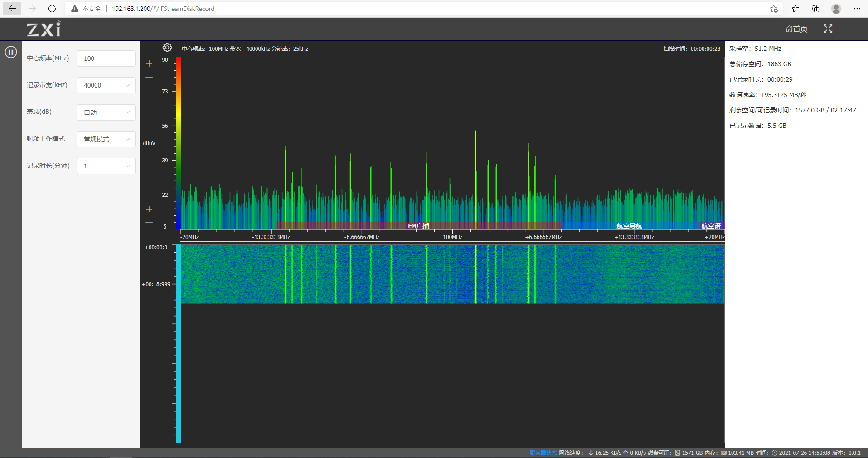Click the download speed arrow in status bar
868x458 pixels.
[591, 453]
